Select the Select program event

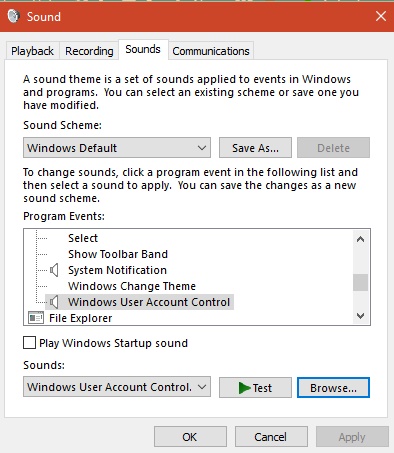point(83,238)
